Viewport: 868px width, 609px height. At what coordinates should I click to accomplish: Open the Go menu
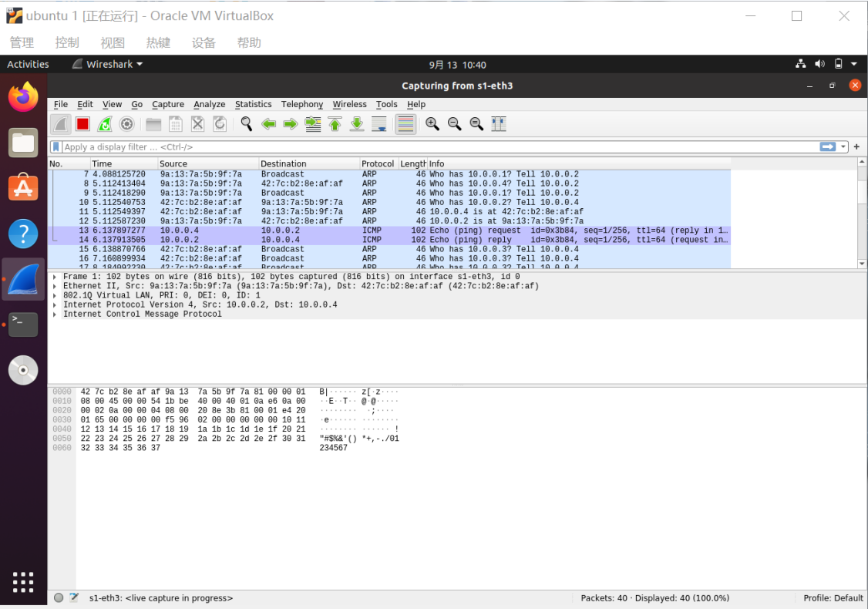pos(136,104)
